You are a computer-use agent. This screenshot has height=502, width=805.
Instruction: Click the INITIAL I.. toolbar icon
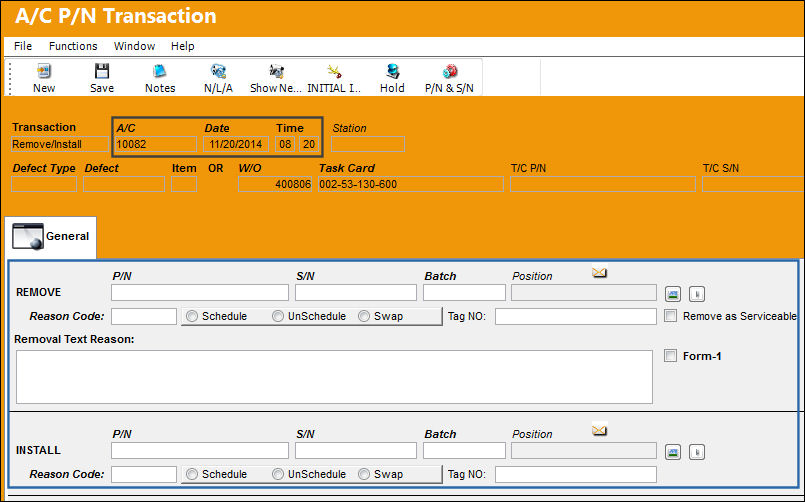click(x=334, y=71)
